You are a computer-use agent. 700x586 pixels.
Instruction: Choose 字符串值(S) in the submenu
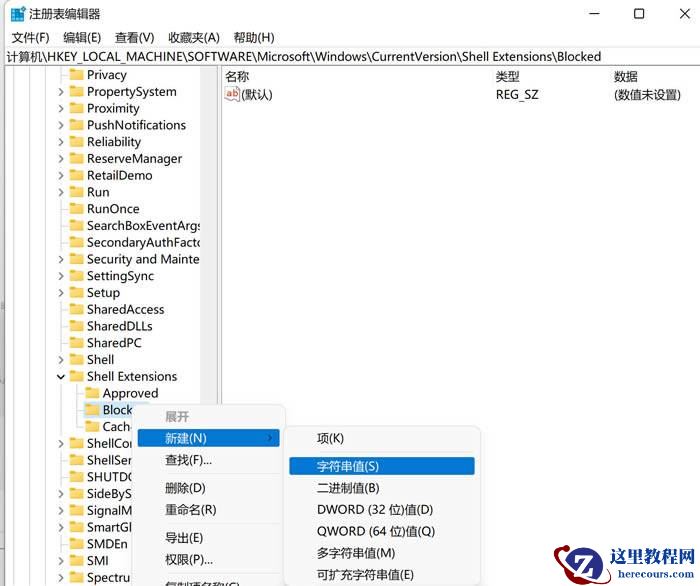pyautogui.click(x=382, y=466)
